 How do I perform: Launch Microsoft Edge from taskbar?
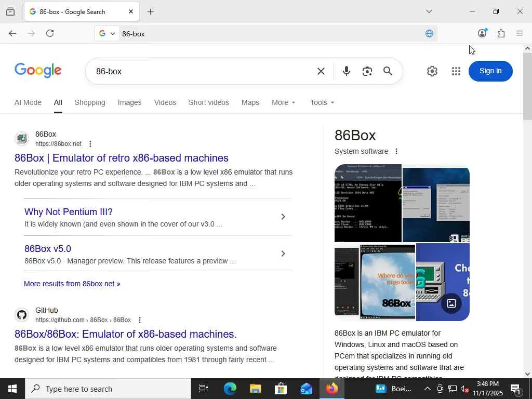230,389
